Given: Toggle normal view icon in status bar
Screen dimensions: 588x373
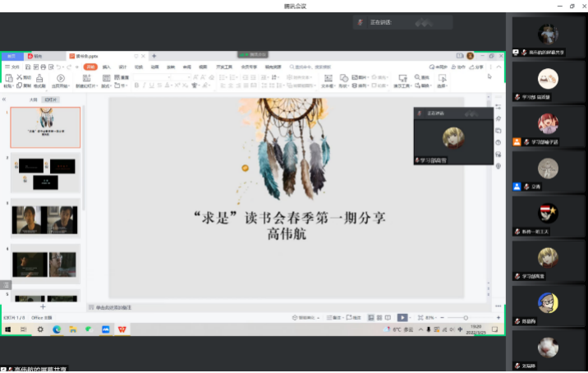Looking at the screenshot, I should pyautogui.click(x=370, y=317).
